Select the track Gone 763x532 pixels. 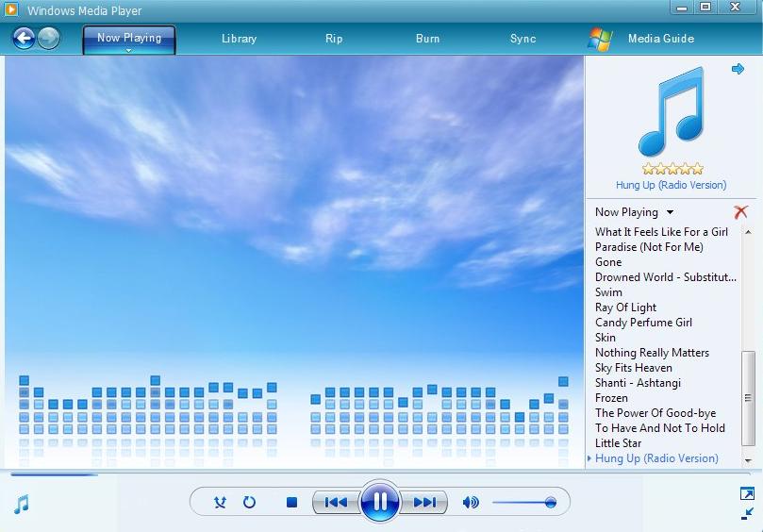608,262
